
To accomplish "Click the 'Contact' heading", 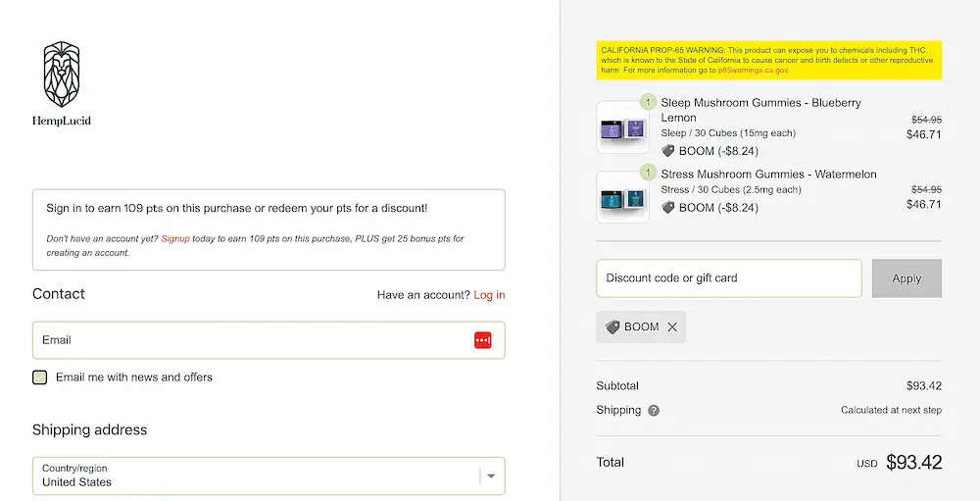I will point(59,294).
